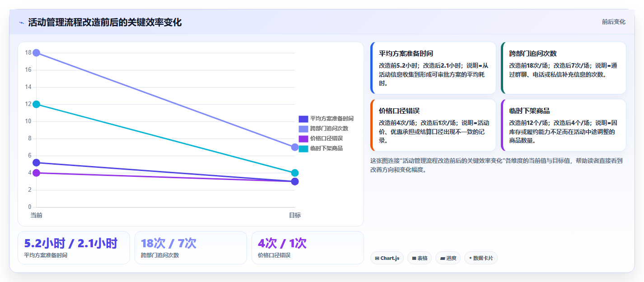The width and height of the screenshot is (644, 282).
Task: Click legend label 平均方案准备时间
Action: click(x=332, y=119)
